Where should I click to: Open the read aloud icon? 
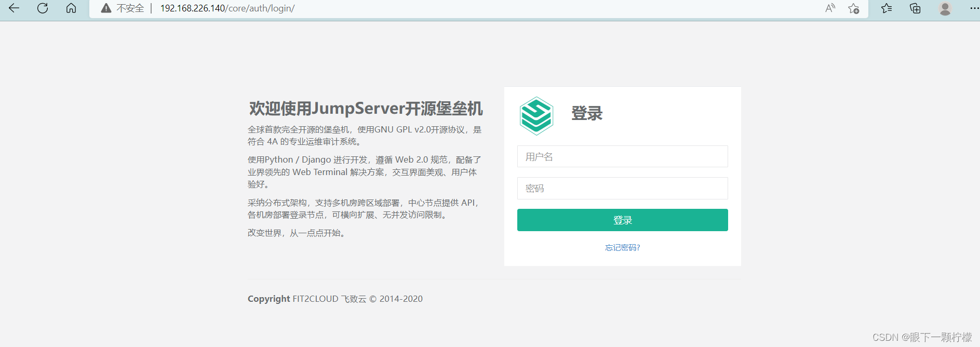pos(830,8)
